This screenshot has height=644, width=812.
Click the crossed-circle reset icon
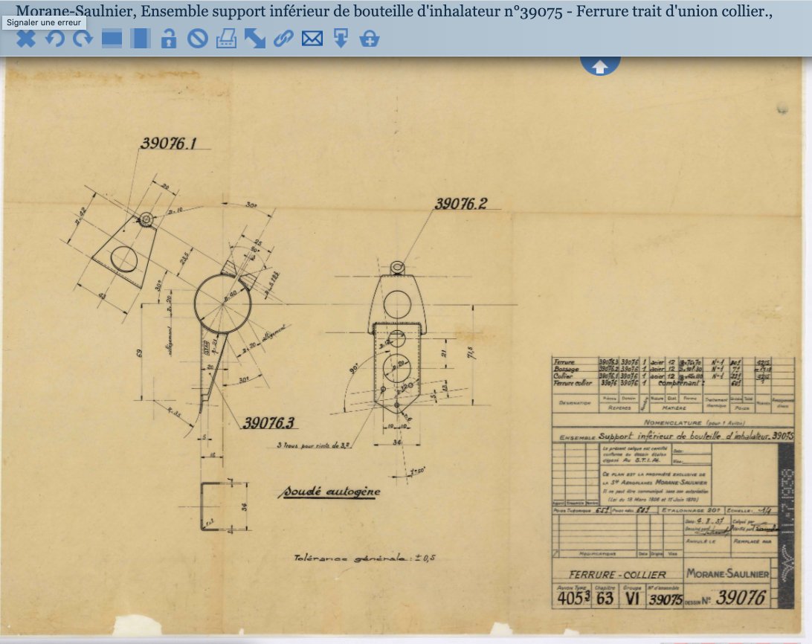click(x=197, y=39)
